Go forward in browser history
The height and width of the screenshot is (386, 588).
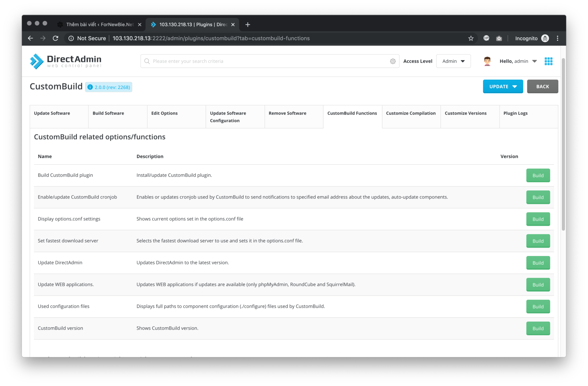(x=43, y=38)
